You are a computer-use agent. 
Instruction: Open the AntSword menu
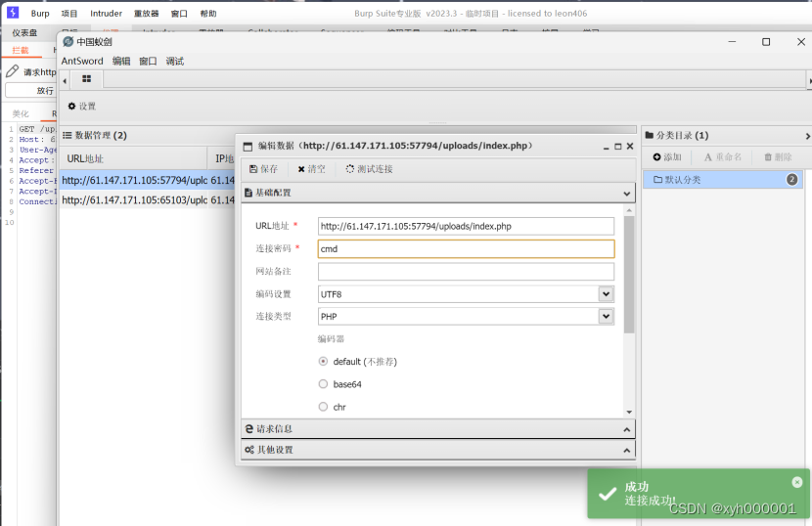tap(82, 61)
